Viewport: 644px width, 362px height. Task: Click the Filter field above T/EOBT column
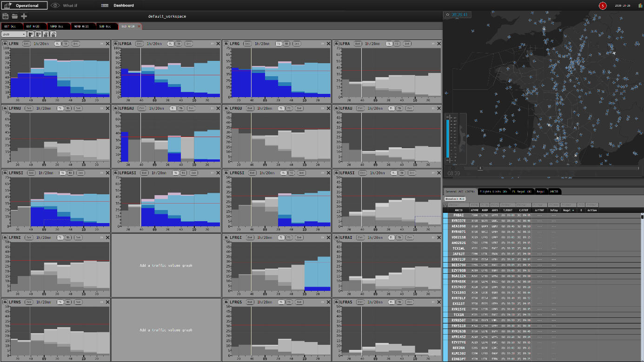point(509,204)
